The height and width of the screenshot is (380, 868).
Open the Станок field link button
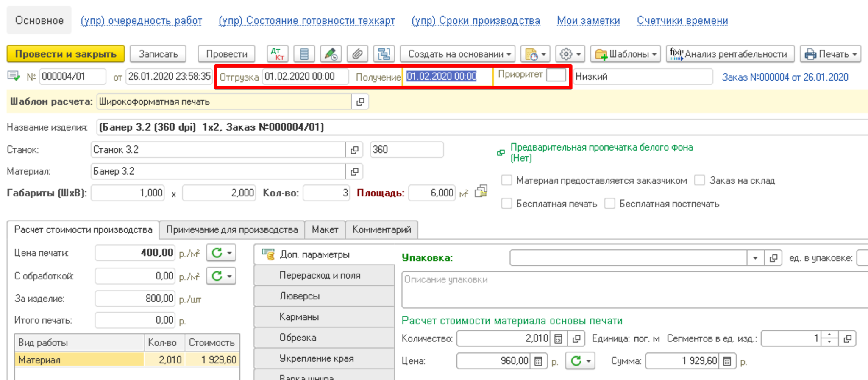coord(355,150)
